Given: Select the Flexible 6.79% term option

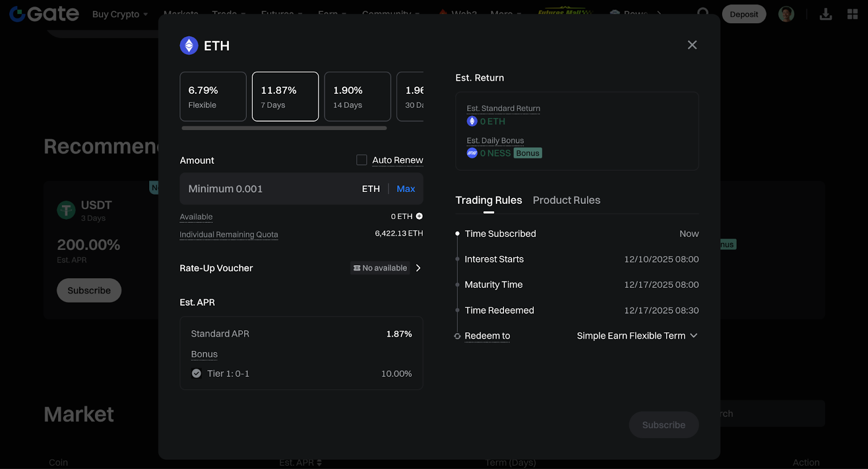Looking at the screenshot, I should (x=213, y=97).
